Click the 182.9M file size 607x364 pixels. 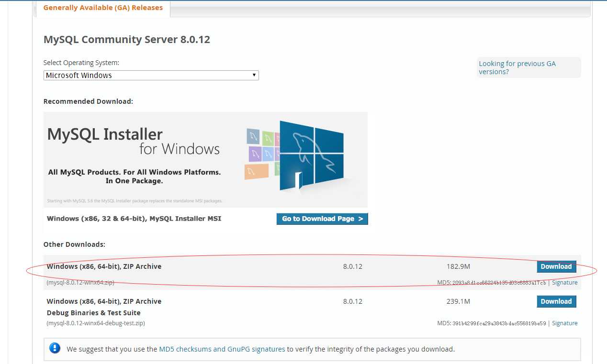point(458,266)
